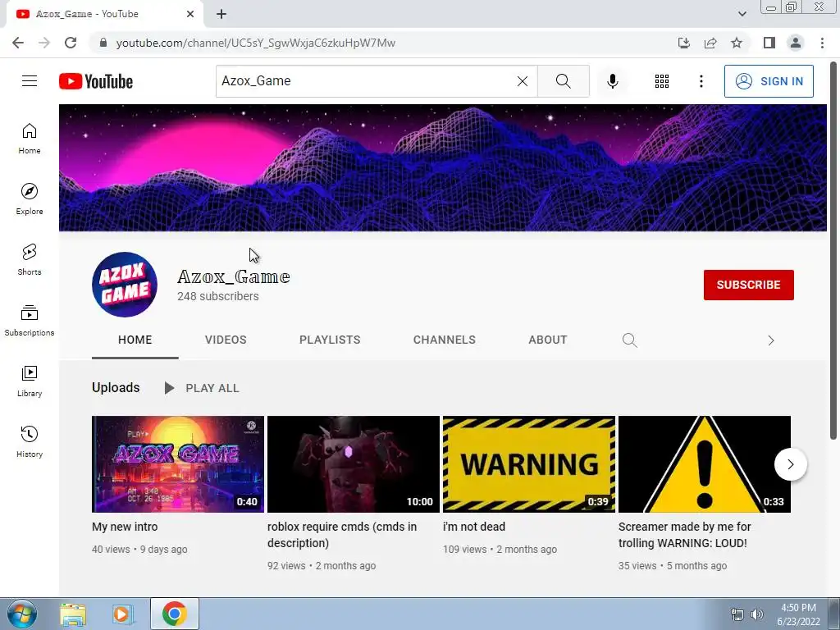Screen dimensions: 840x630
Task: Go to Home in sidebar
Action: point(30,138)
